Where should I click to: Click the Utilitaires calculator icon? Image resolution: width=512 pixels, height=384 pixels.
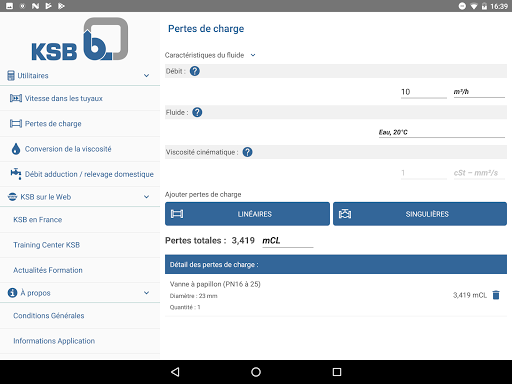11,76
